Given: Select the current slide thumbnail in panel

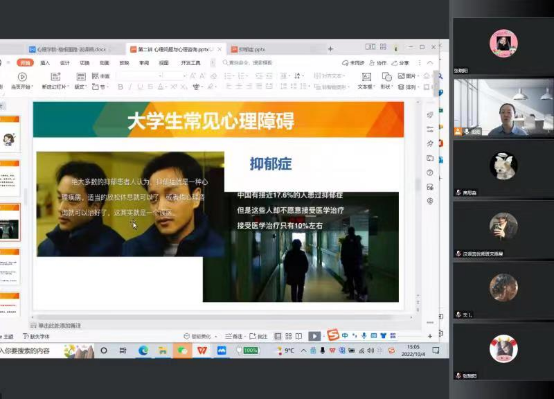Looking at the screenshot, I should [10, 222].
